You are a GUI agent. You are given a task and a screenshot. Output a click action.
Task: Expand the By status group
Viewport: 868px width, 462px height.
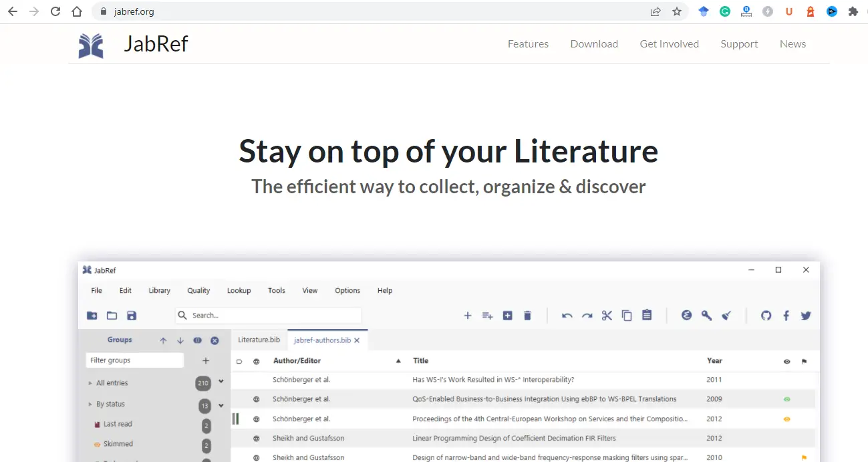tap(90, 404)
